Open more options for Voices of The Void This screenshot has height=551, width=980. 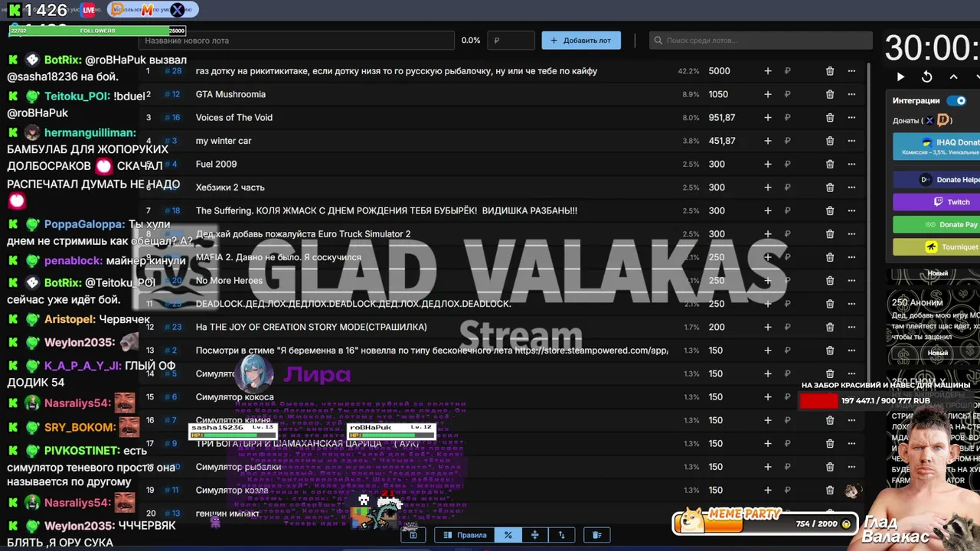point(851,118)
